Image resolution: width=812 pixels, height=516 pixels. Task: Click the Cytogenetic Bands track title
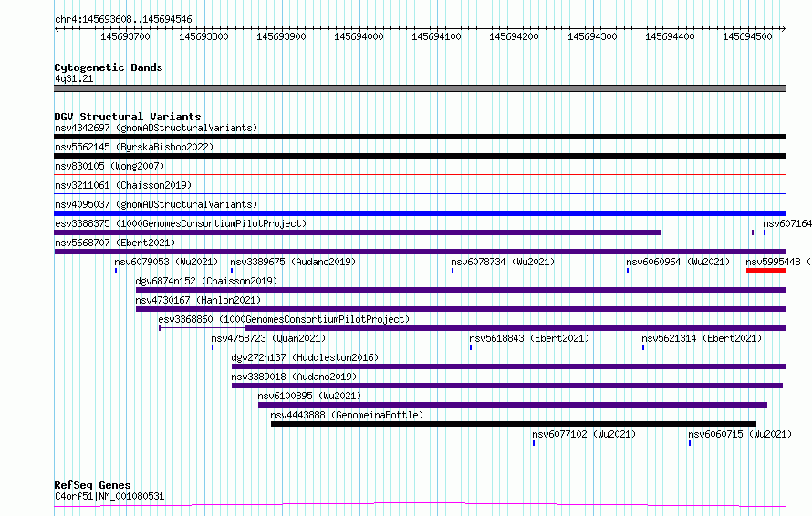[109, 67]
